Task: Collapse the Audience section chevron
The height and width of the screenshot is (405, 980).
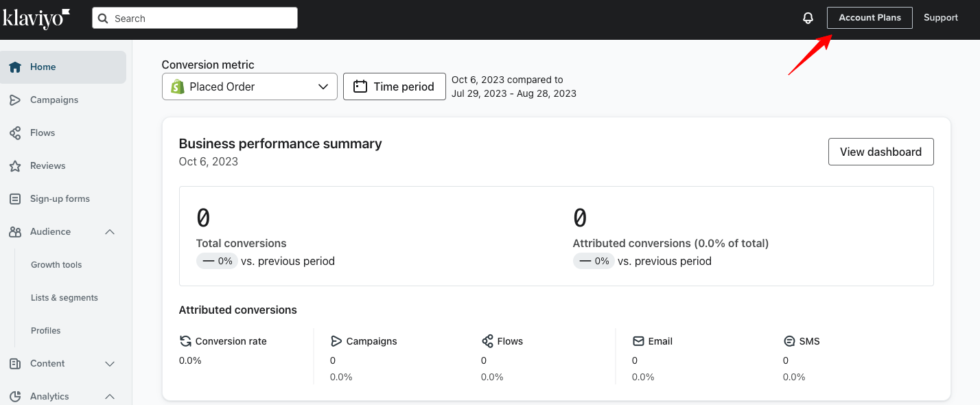Action: click(110, 231)
